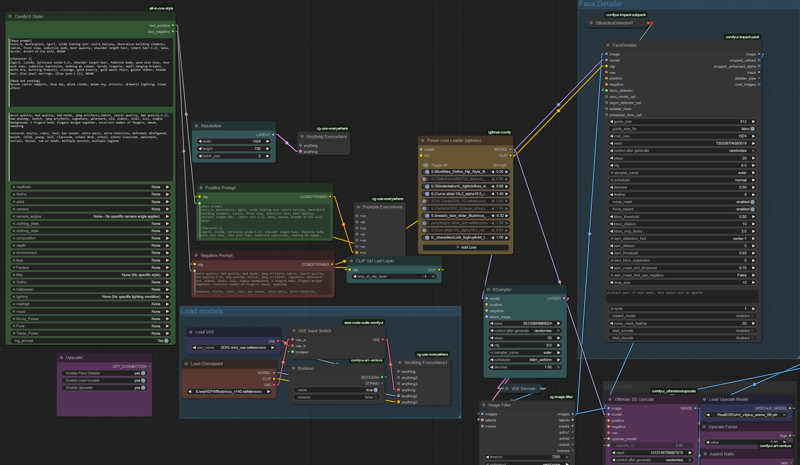Collapse the Power Lora Loader node

[x=423, y=141]
